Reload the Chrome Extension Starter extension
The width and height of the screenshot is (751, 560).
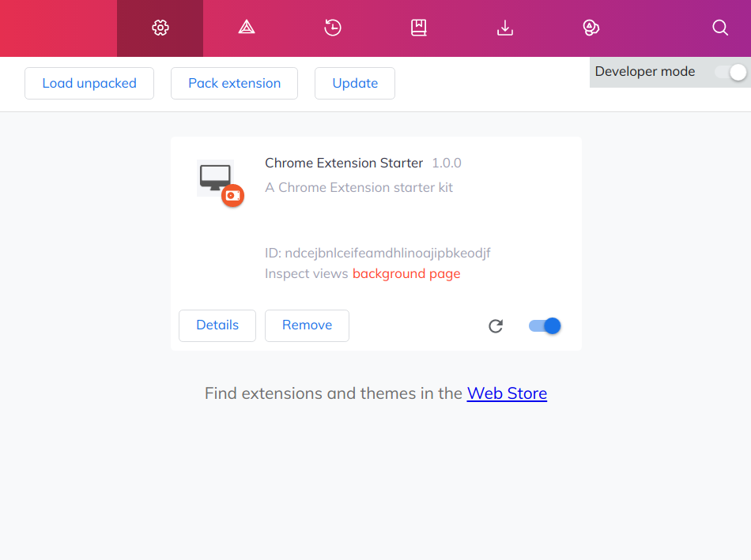(x=496, y=326)
